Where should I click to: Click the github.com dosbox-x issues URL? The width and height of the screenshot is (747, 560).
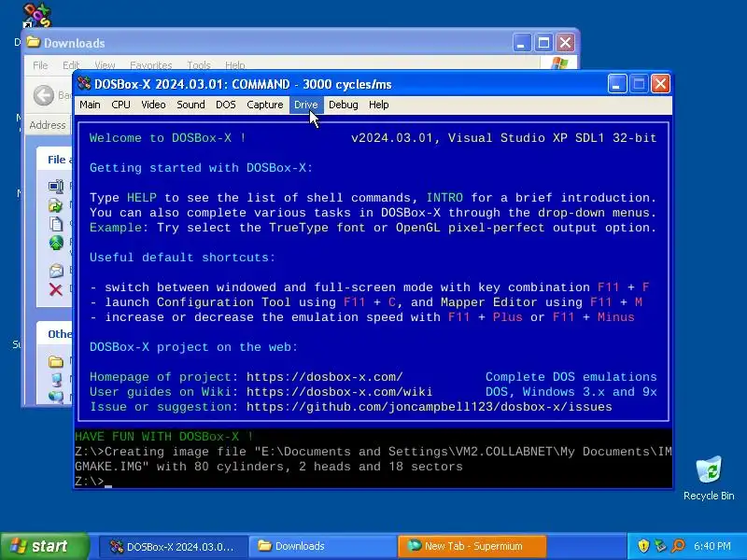pyautogui.click(x=430, y=407)
